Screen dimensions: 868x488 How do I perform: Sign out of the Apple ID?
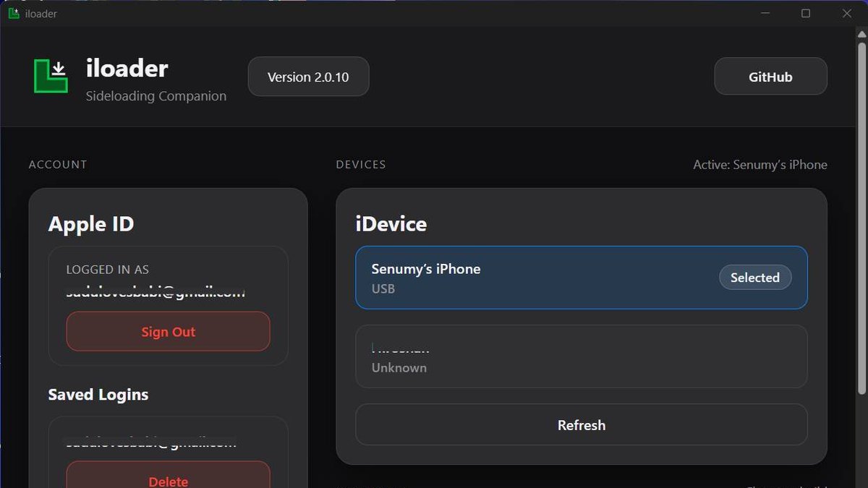168,332
